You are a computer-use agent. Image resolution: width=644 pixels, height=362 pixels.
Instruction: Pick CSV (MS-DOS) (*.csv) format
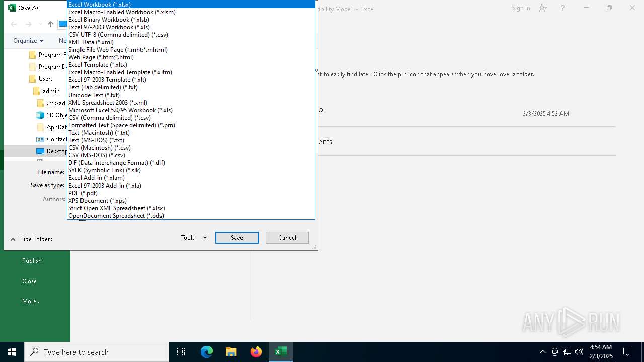pyautogui.click(x=191, y=155)
